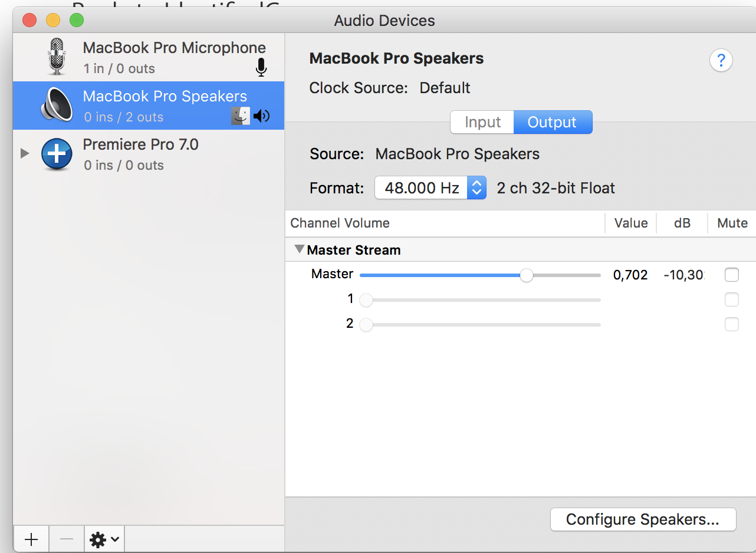The image size is (756, 553).
Task: Expand the Premiere Pro 7.0 device
Action: coord(24,153)
